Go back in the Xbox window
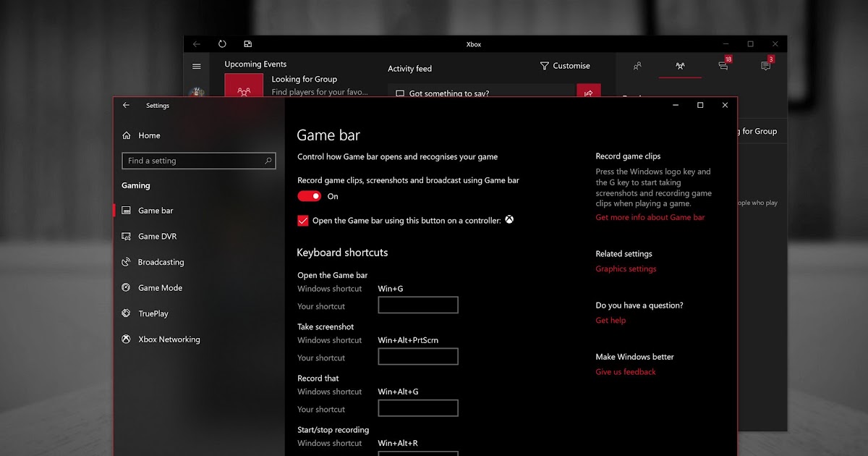This screenshot has width=868, height=456. (x=197, y=44)
